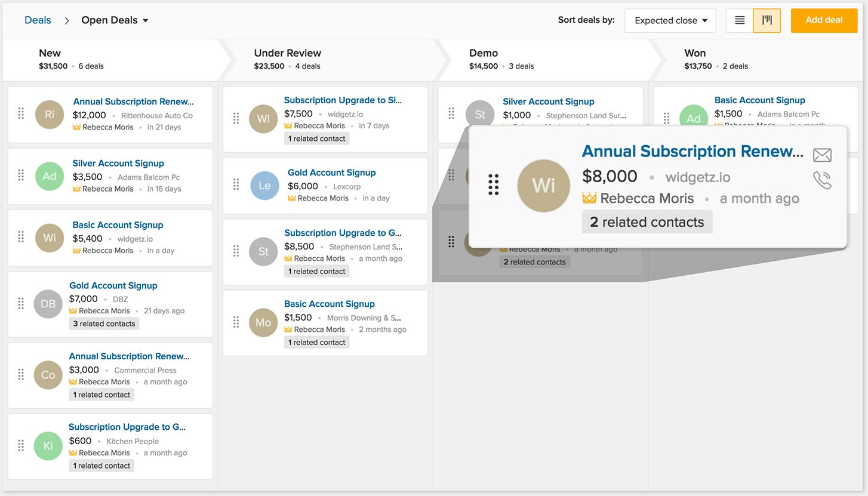The height and width of the screenshot is (496, 868).
Task: Open the 'Deals' breadcrumb link
Action: click(x=38, y=20)
